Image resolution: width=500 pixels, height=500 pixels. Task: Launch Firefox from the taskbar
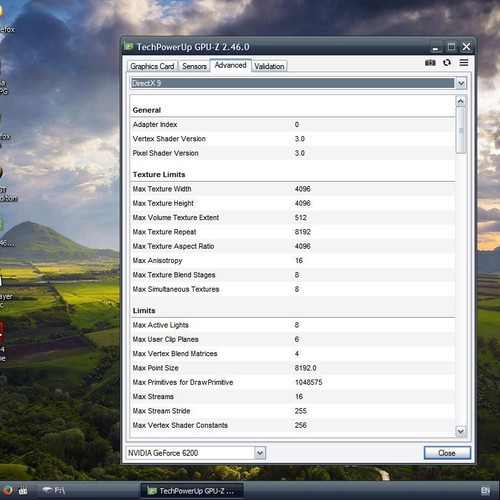7,490
